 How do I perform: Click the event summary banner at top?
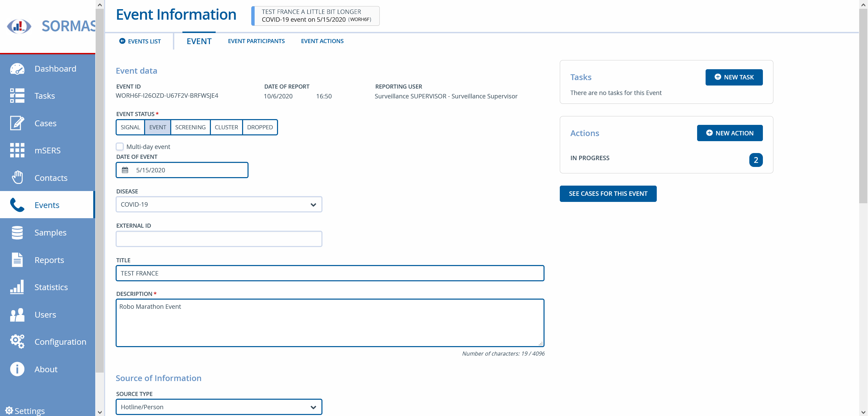click(x=315, y=16)
